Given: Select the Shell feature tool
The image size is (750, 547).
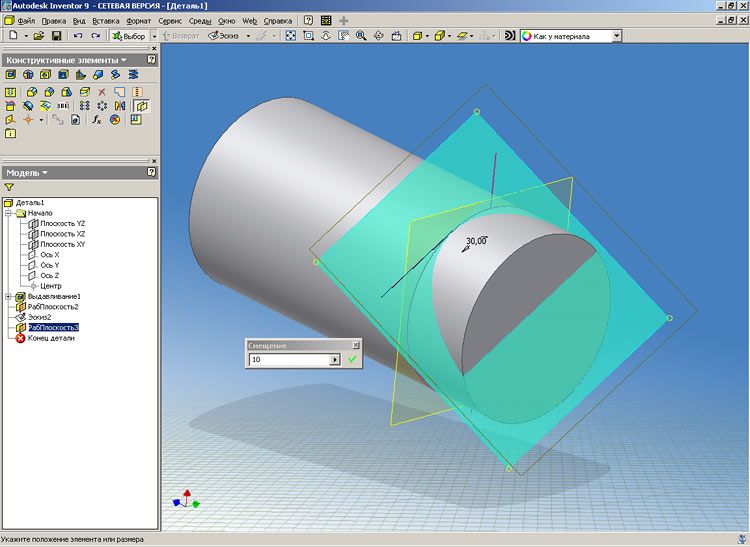Looking at the screenshot, I should click(63, 74).
